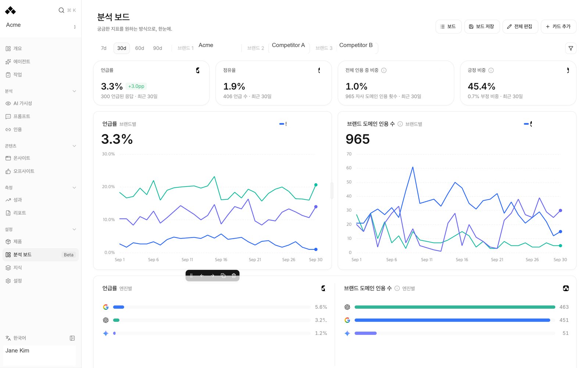Click Google icon in 언급률 엔진별 card
The image size is (588, 368).
pos(106,307)
